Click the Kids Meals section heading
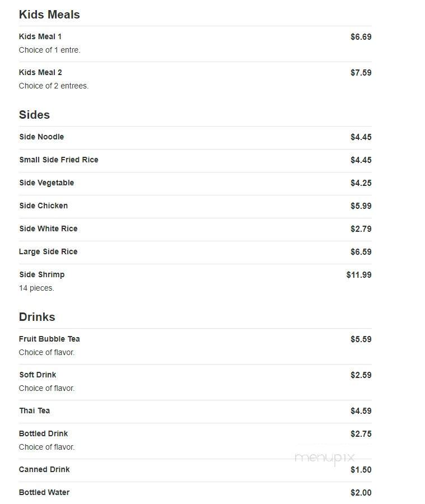This screenshot has height=504, width=425. [x=49, y=15]
